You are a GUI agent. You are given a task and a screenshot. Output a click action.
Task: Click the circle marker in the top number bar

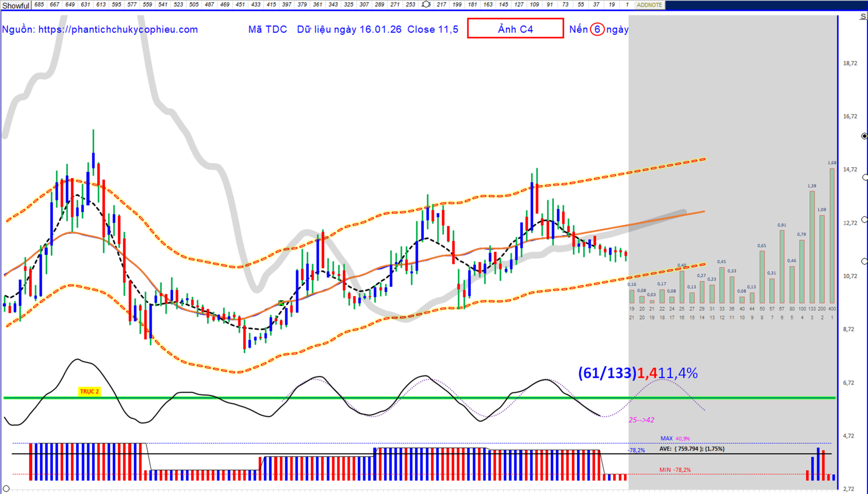[x=426, y=4]
